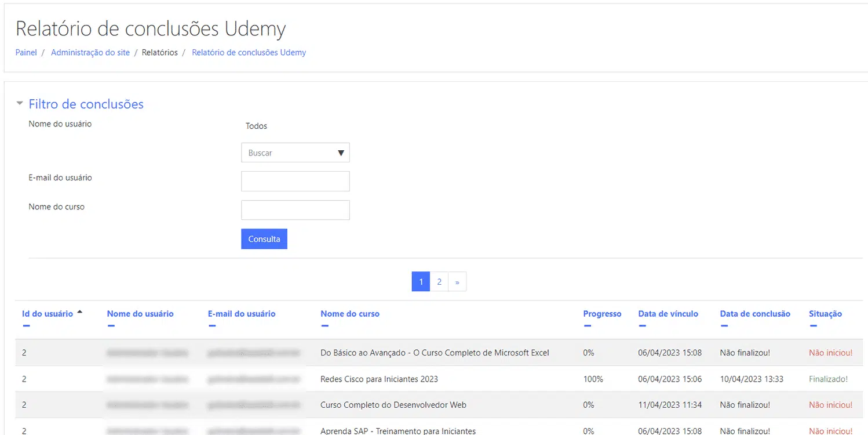Select the Relatórios breadcrumb item
The width and height of the screenshot is (868, 435).
(160, 52)
